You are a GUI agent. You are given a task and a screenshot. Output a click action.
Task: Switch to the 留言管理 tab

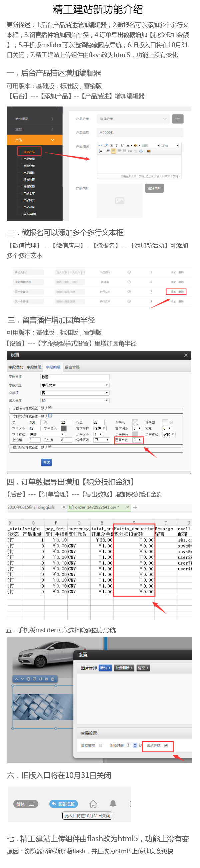[72, 367]
